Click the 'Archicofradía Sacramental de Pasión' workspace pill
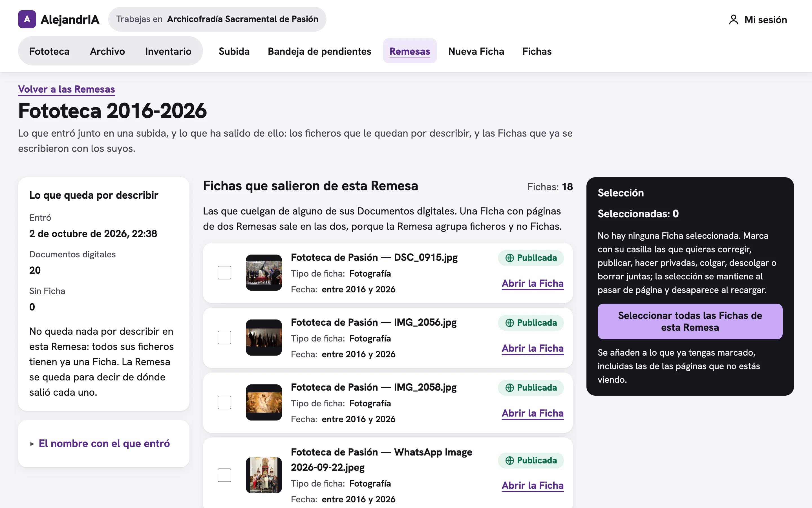This screenshot has height=508, width=812. [217, 19]
